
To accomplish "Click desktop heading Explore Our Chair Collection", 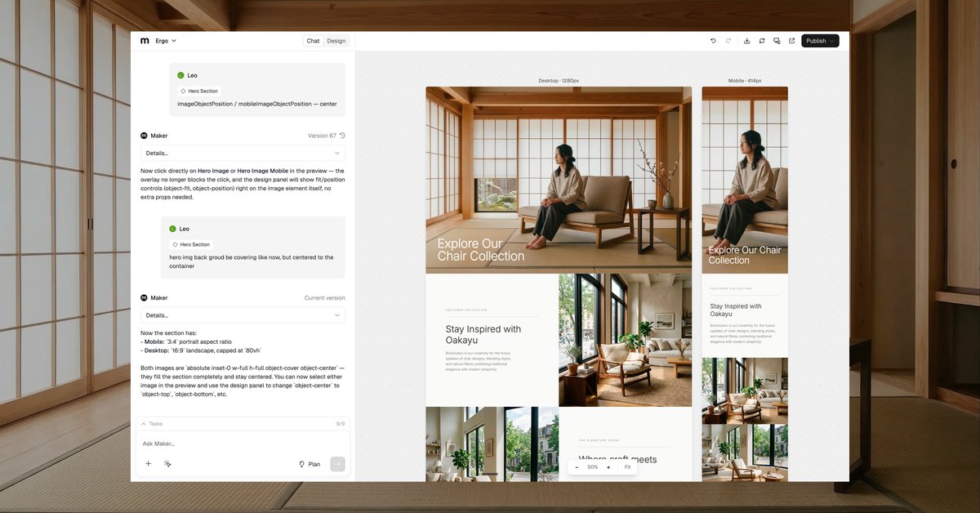I will (481, 250).
